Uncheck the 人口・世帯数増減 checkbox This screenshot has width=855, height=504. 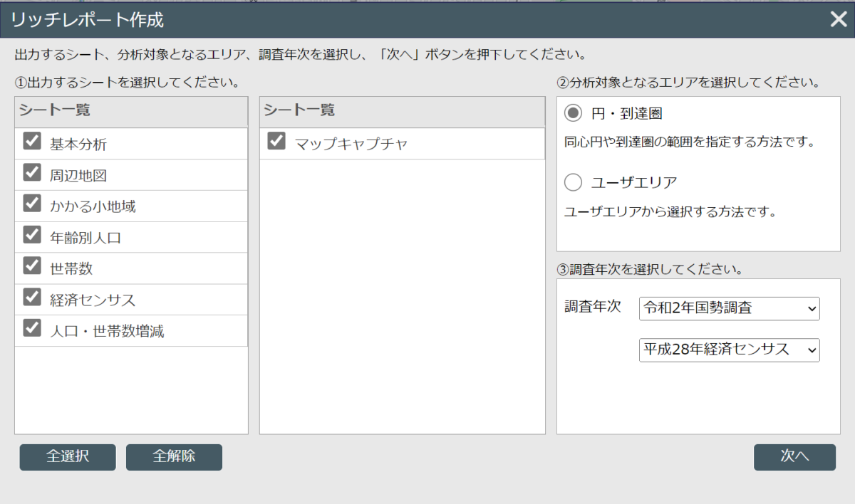(x=32, y=328)
